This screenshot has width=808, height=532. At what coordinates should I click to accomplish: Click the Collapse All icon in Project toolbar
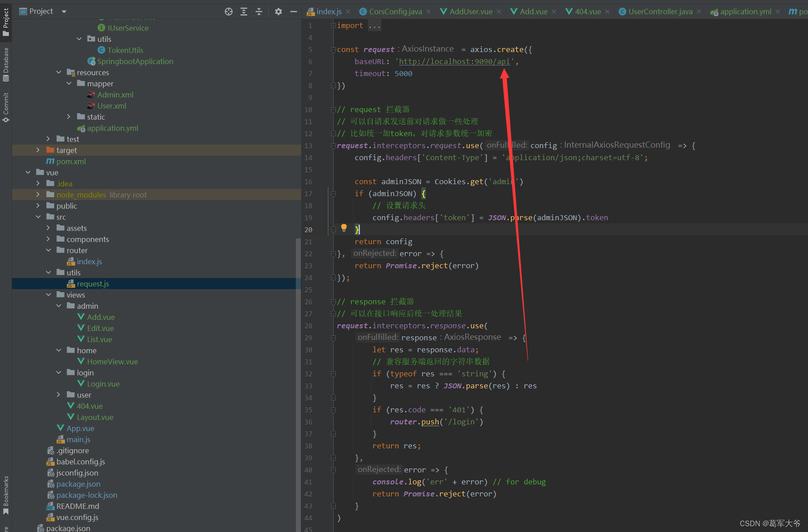(259, 12)
